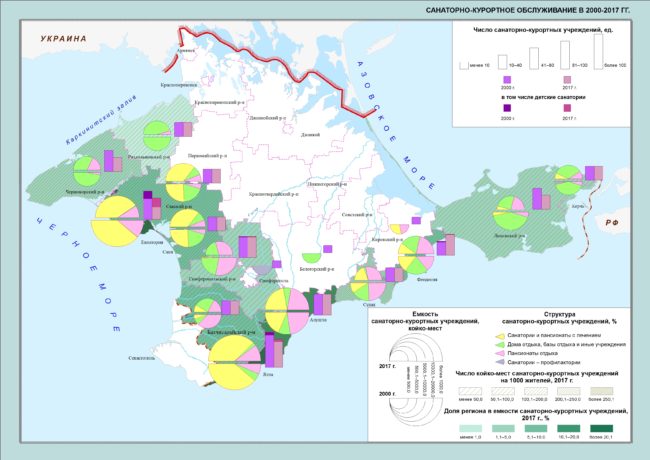The height and width of the screenshot is (460, 650).
Task: Click the Evpatoria pie chart diagram
Action: [116, 221]
